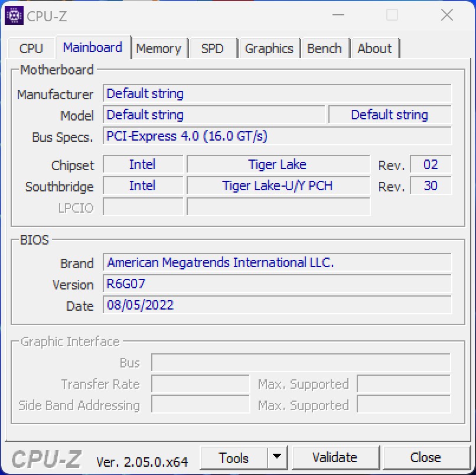
Task: Click the Validate button
Action: [x=335, y=458]
